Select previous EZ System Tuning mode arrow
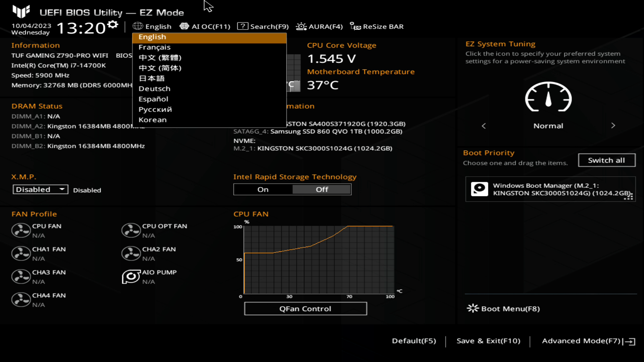Viewport: 644px width, 362px height. pos(484,126)
